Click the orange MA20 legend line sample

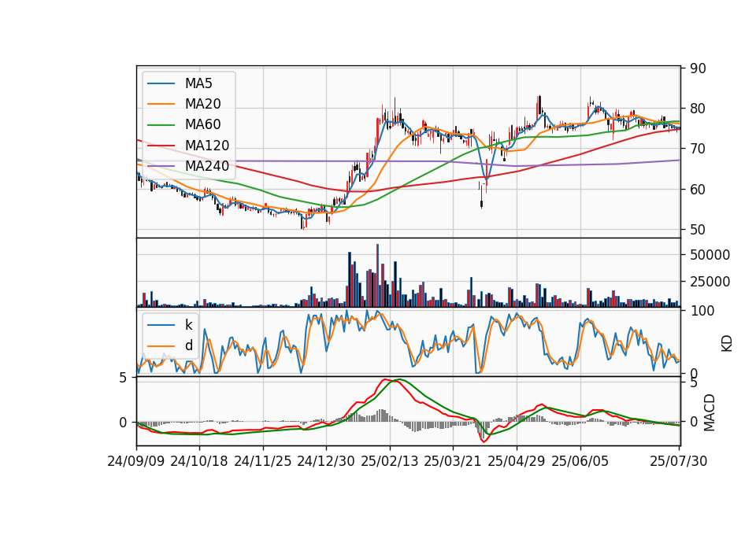point(161,104)
